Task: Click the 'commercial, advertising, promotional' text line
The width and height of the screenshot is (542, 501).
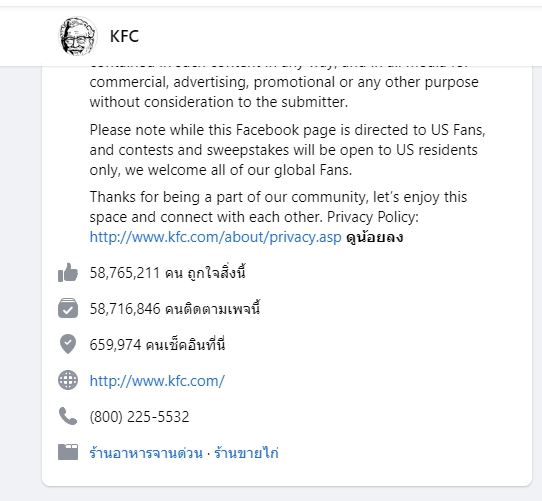Action: tap(284, 82)
